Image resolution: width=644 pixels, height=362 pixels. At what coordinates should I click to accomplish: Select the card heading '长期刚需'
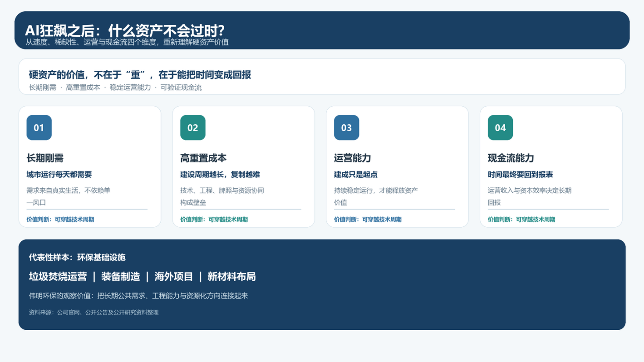[45, 158]
